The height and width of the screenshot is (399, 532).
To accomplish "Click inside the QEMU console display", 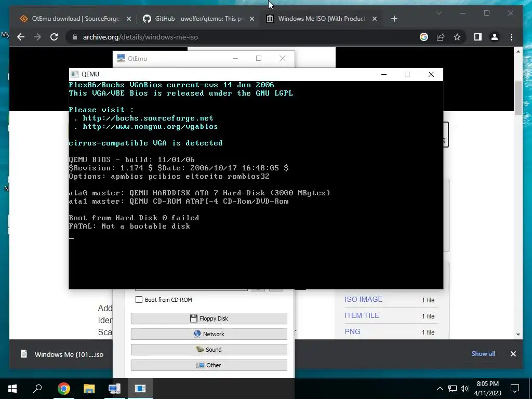I will 256,185.
